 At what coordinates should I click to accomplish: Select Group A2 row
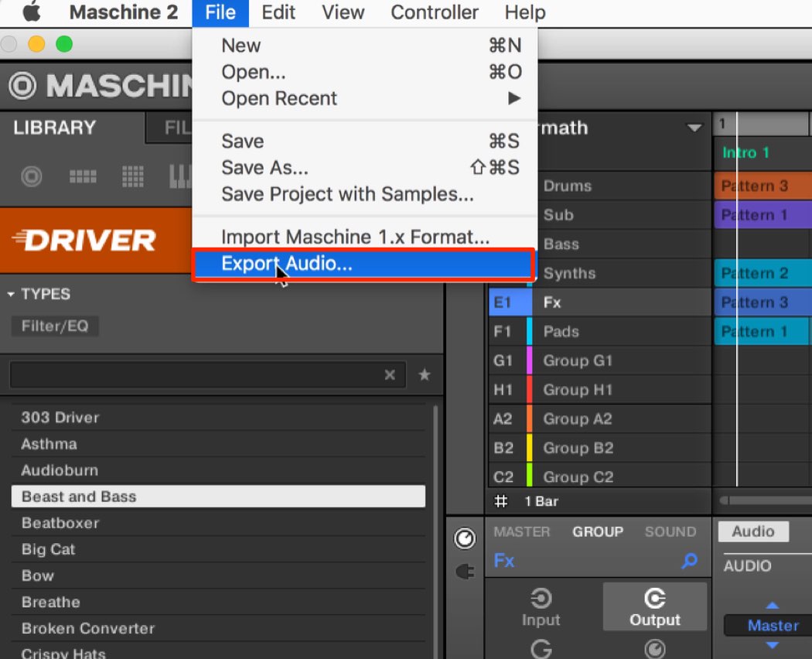click(x=599, y=418)
